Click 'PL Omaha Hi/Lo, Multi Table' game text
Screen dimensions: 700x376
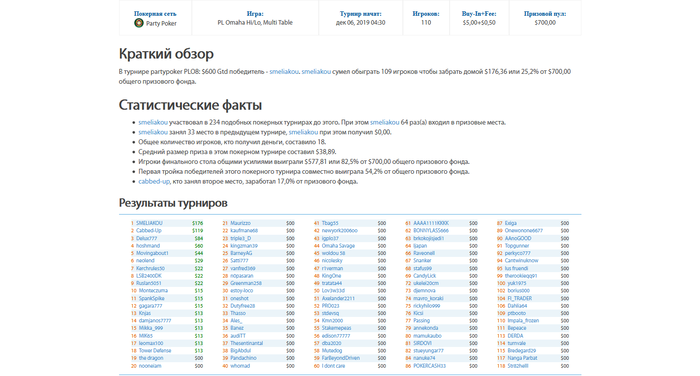click(255, 23)
